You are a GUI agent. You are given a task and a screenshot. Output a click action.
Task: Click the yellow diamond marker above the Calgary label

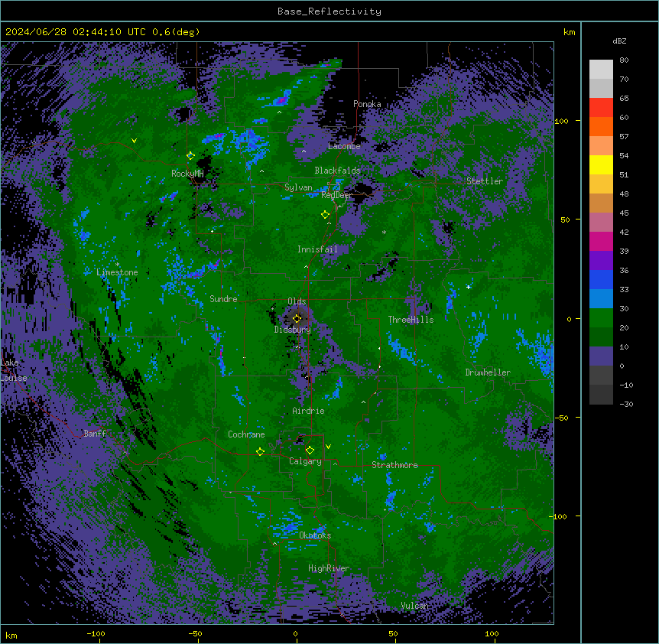[310, 450]
